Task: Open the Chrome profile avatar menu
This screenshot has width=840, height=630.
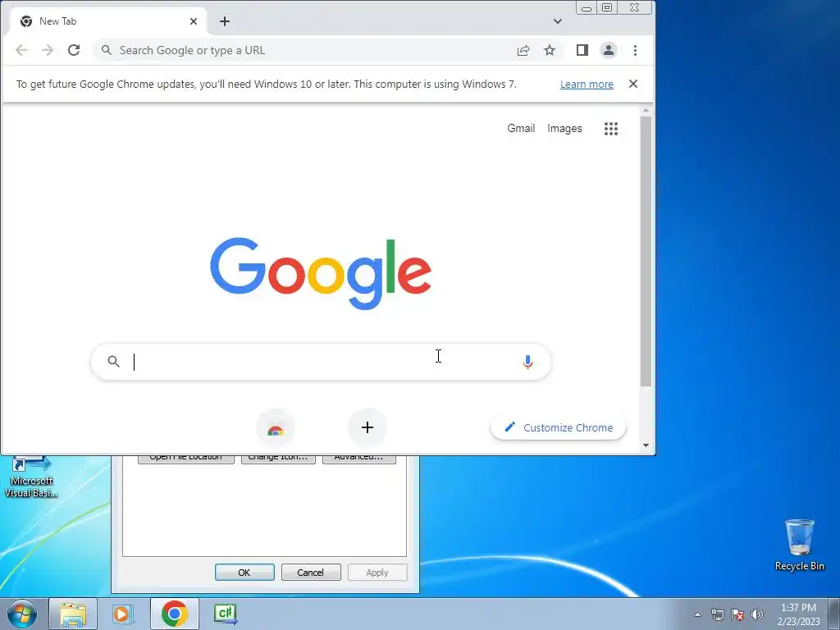Action: click(609, 50)
